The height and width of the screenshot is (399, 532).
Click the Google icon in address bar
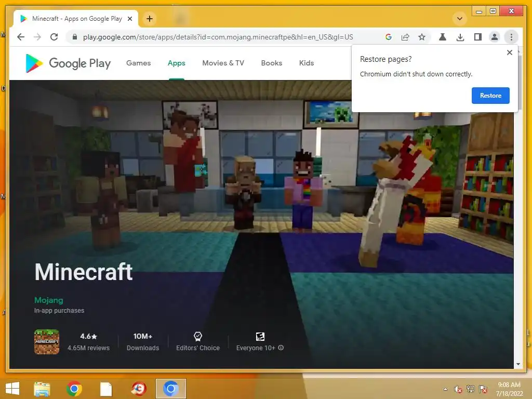tap(389, 37)
